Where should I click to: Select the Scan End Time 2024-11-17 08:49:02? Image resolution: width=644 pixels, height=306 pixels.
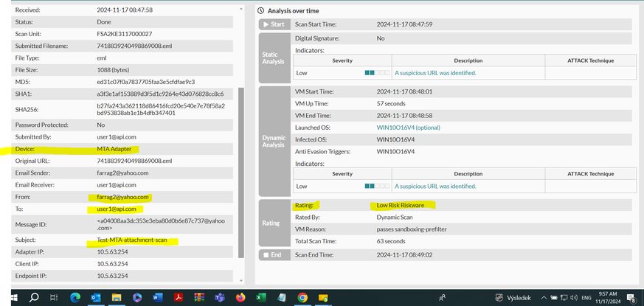coord(404,255)
